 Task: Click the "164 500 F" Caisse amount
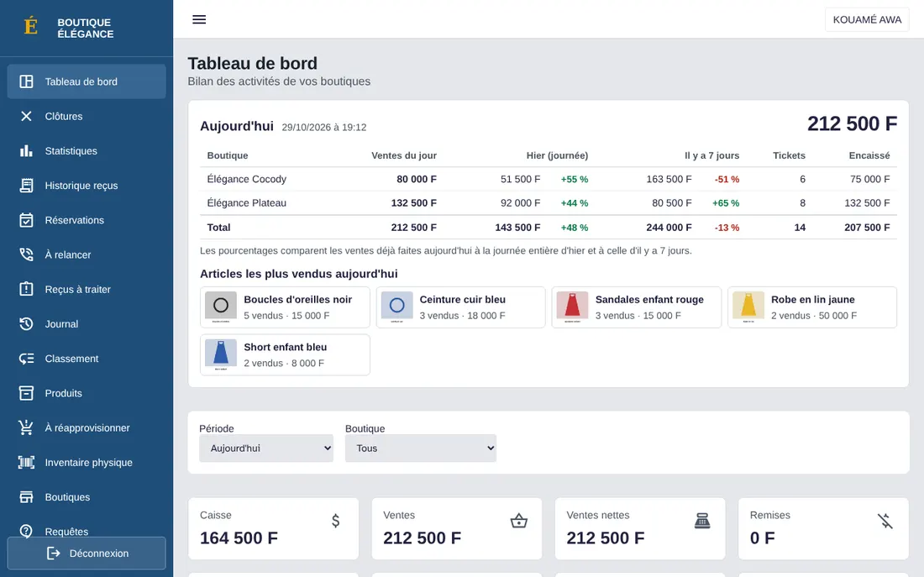click(x=239, y=538)
